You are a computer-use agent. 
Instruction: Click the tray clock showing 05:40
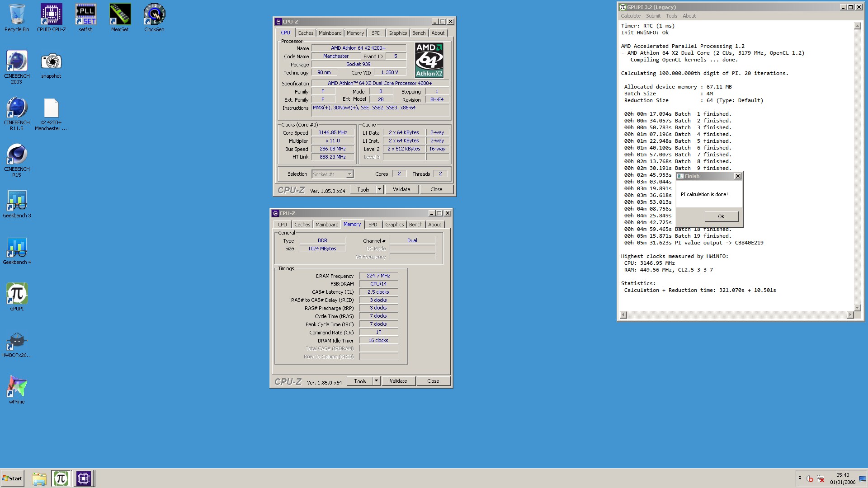click(843, 479)
